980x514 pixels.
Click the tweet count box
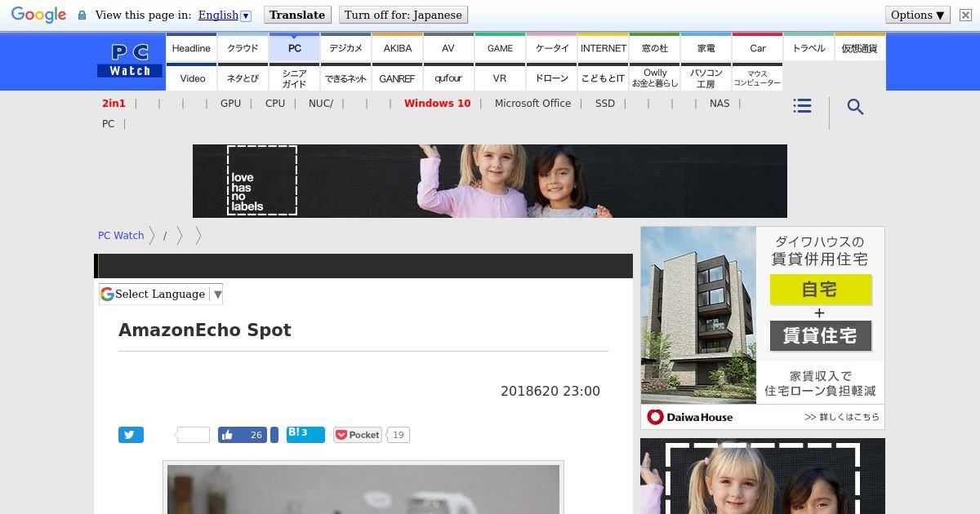pos(194,435)
